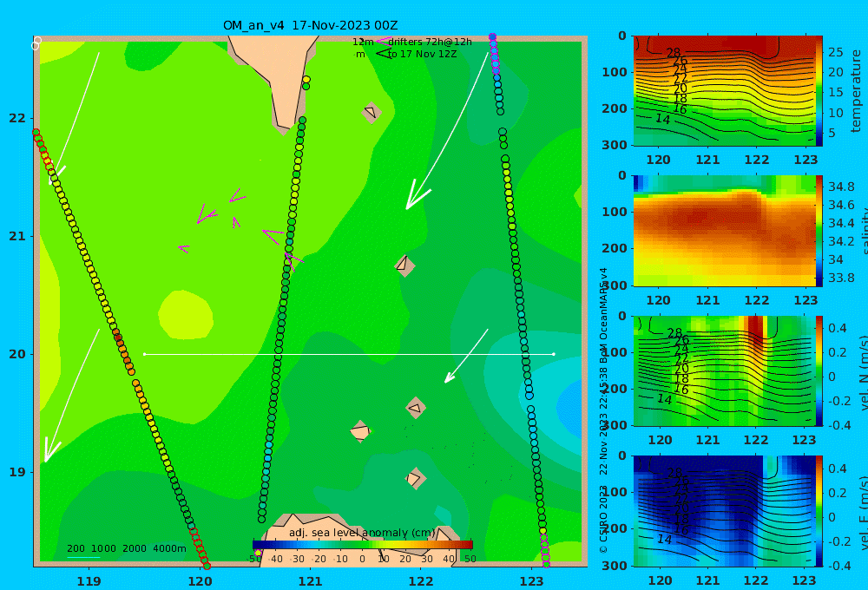Click the 50 tick on the sea level colorbar
This screenshot has height=590, width=868.
click(x=470, y=559)
